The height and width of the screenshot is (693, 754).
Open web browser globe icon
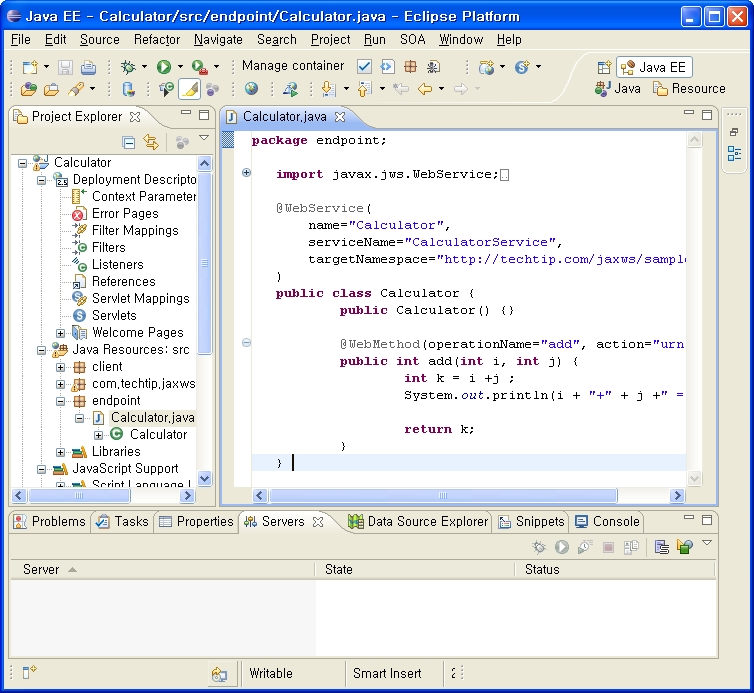pos(251,89)
